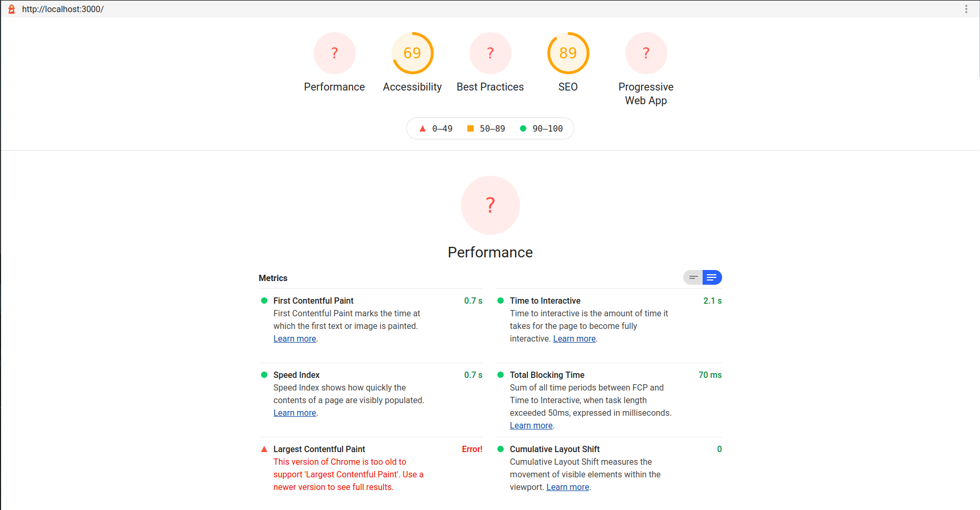Open the three-dot tools menu

click(x=966, y=9)
